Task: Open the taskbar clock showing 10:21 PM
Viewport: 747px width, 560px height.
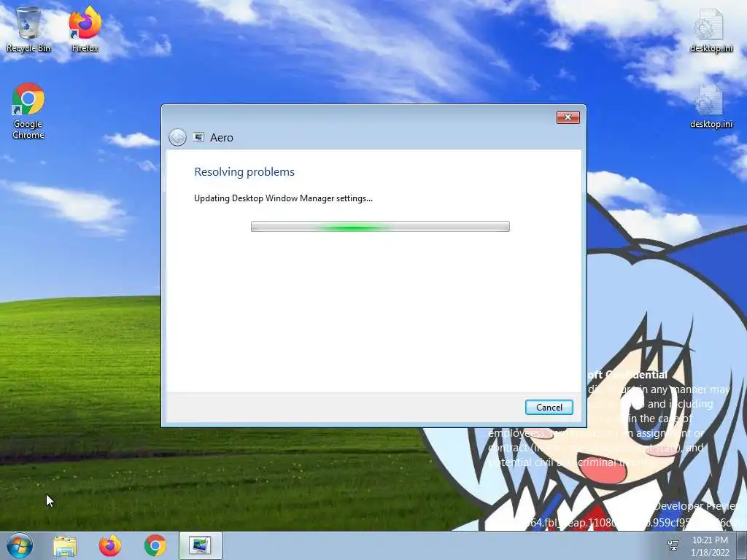Action: pyautogui.click(x=710, y=546)
